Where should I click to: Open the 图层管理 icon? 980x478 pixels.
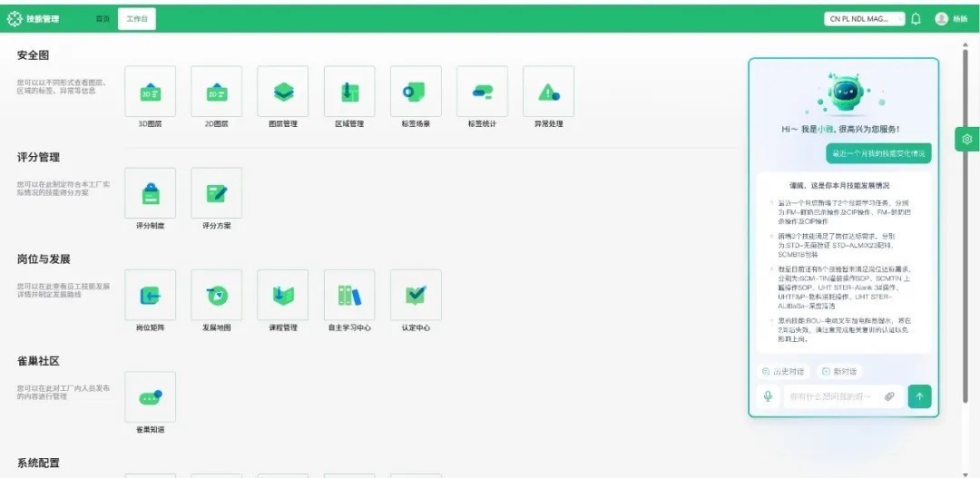pyautogui.click(x=282, y=92)
